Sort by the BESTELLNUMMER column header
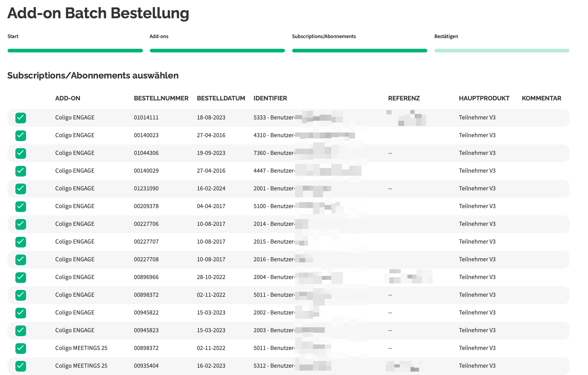The image size is (588, 375). [x=161, y=98]
